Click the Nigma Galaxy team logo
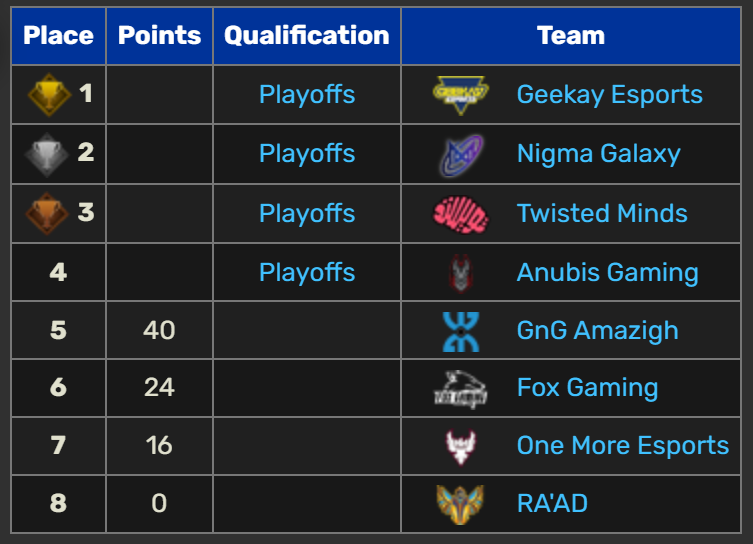 tap(461, 154)
